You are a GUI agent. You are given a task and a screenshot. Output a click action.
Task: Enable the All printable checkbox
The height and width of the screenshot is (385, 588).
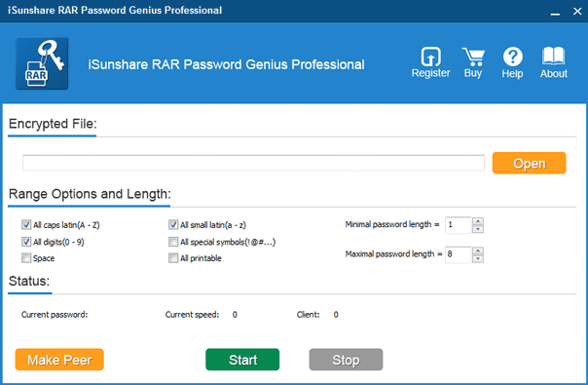(x=173, y=258)
